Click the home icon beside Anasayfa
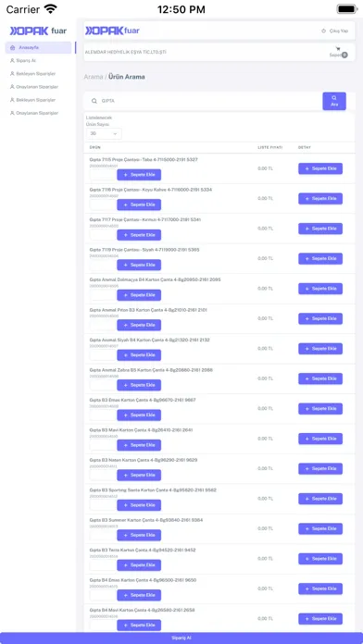Viewport: 363px width, 644px height. (12, 47)
